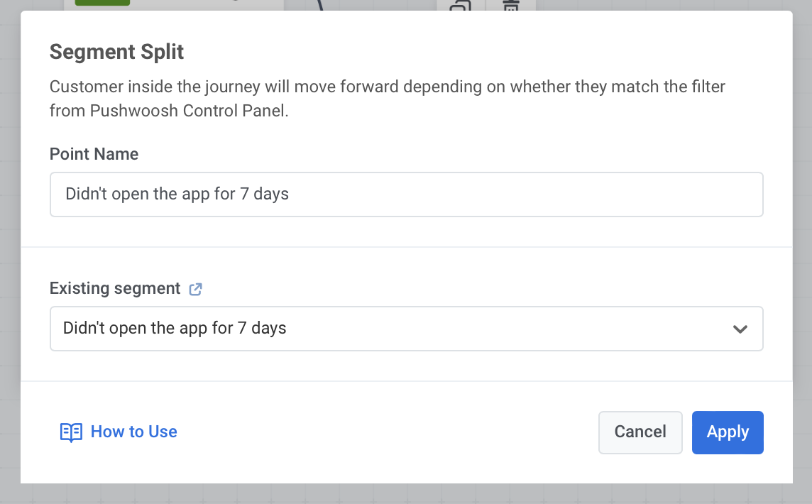This screenshot has width=812, height=504.
Task: Open the Existing segment dropdown box
Action: tap(406, 329)
